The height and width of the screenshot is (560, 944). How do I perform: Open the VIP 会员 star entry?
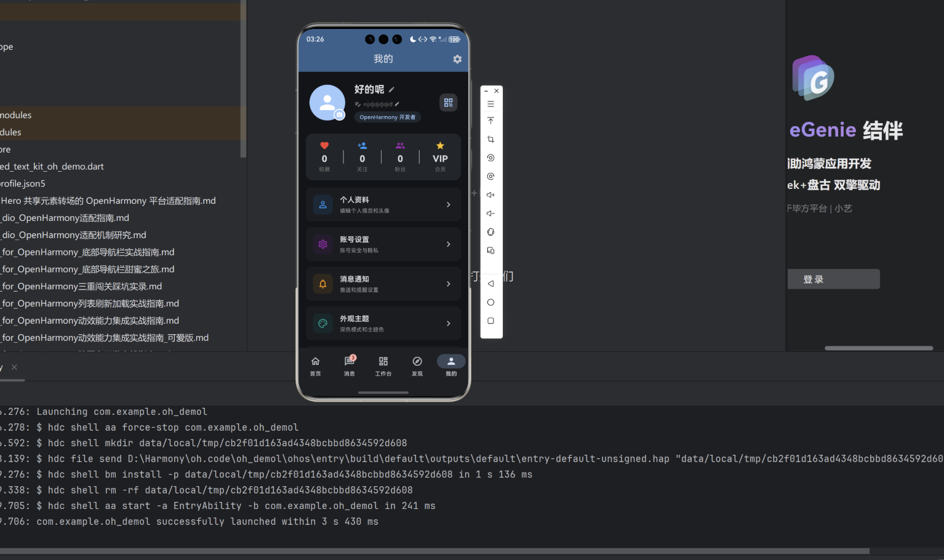[x=440, y=157]
